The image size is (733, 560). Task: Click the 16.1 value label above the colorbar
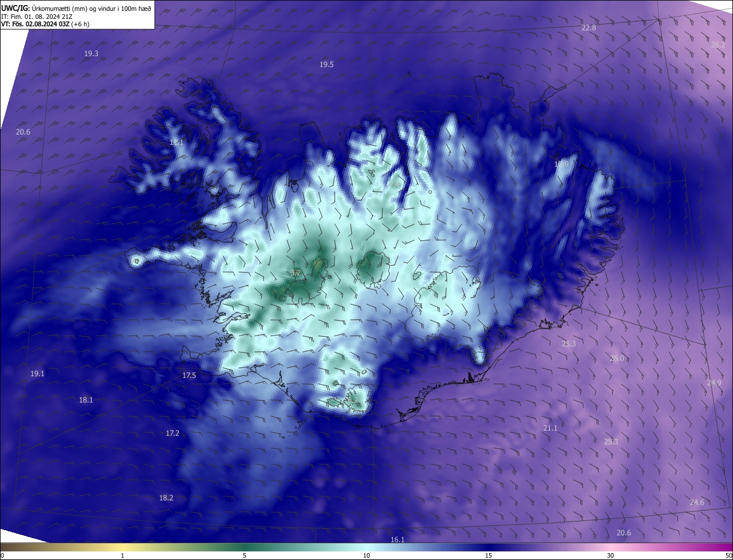pos(397,540)
